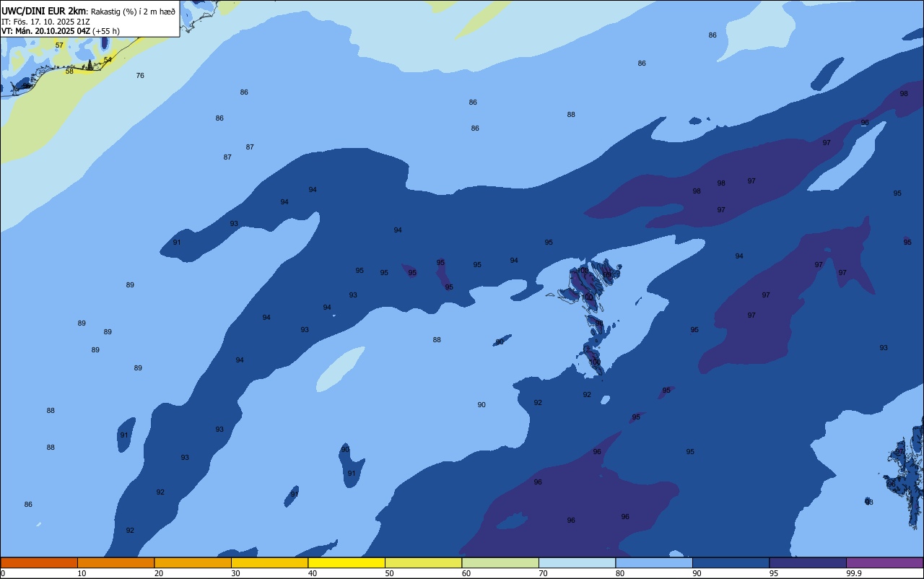Click the 'Rakastig (%) í 2 m hæð' label
Screen dimensions: 924x579
[x=133, y=11]
